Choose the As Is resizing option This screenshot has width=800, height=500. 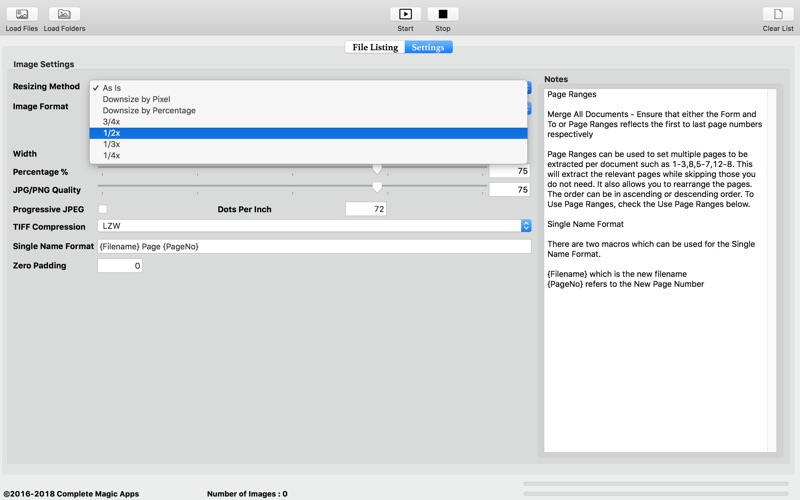tap(308, 88)
